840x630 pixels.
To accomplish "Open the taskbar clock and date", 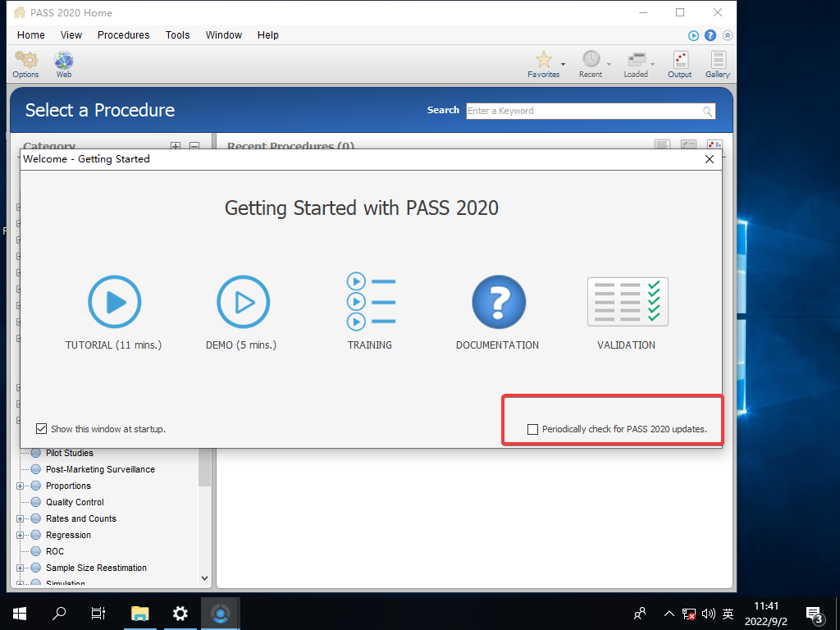I will [766, 614].
